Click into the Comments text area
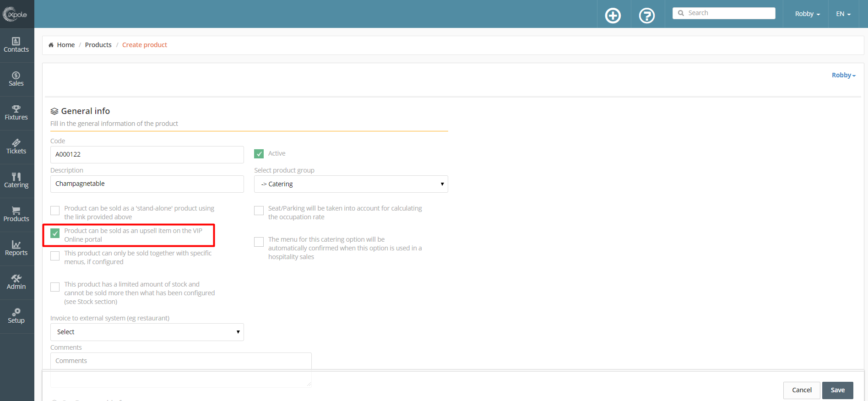This screenshot has height=401, width=868. coord(181,370)
